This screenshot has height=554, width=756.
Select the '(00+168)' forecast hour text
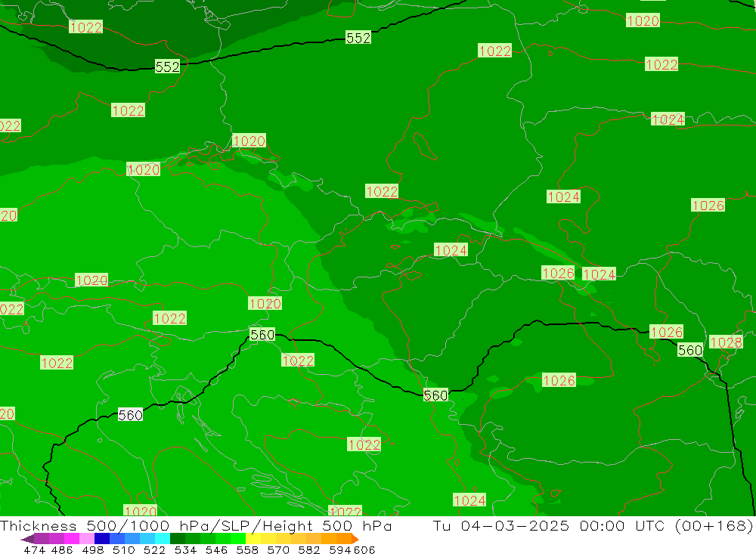coord(714,525)
